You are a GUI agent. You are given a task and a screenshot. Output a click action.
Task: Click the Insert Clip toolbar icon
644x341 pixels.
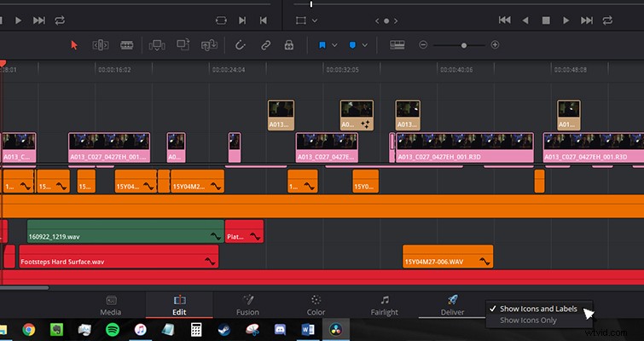[157, 45]
